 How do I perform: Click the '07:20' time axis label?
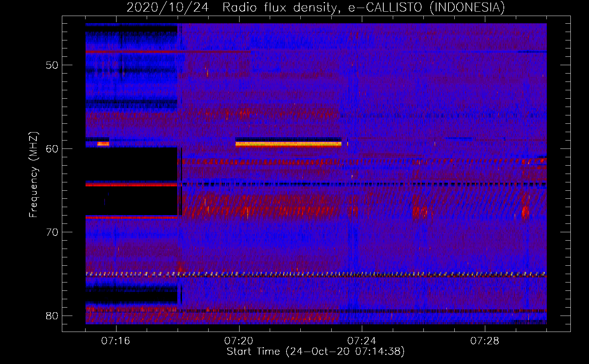[239, 341]
